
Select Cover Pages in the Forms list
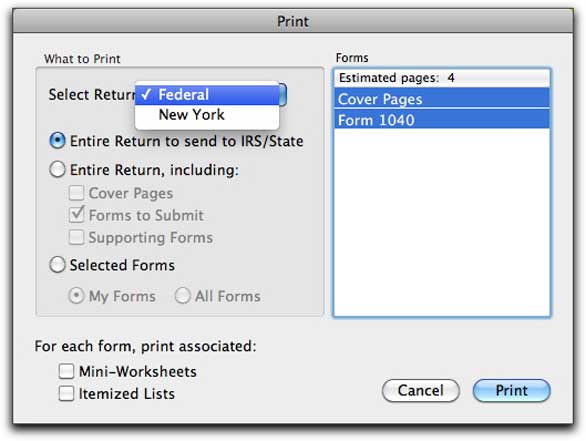click(x=442, y=99)
